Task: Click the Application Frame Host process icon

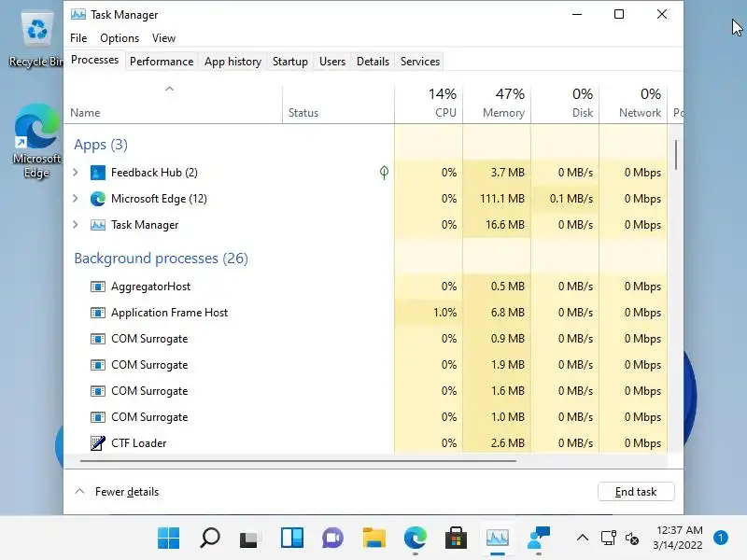Action: [98, 313]
